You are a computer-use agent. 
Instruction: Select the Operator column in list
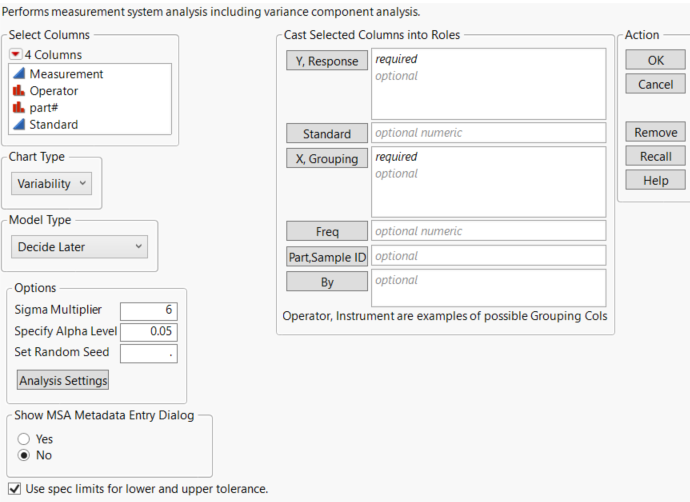(x=54, y=91)
